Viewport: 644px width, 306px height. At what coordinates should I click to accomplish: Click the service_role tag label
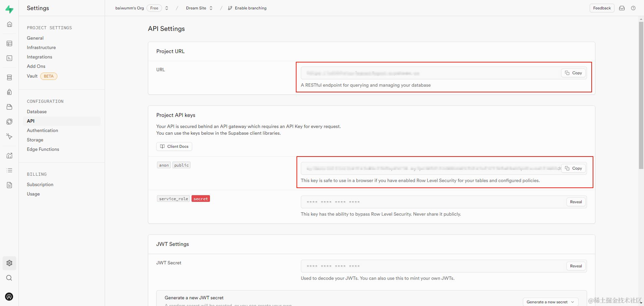click(173, 199)
